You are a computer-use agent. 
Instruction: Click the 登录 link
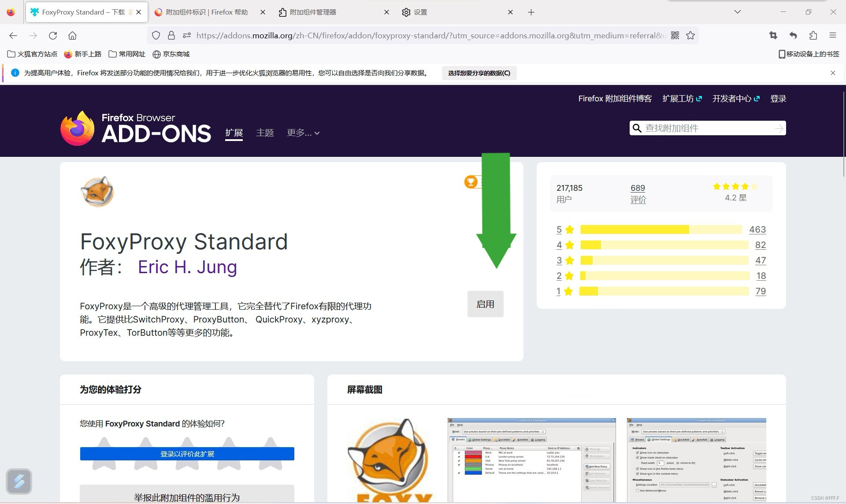tap(778, 99)
